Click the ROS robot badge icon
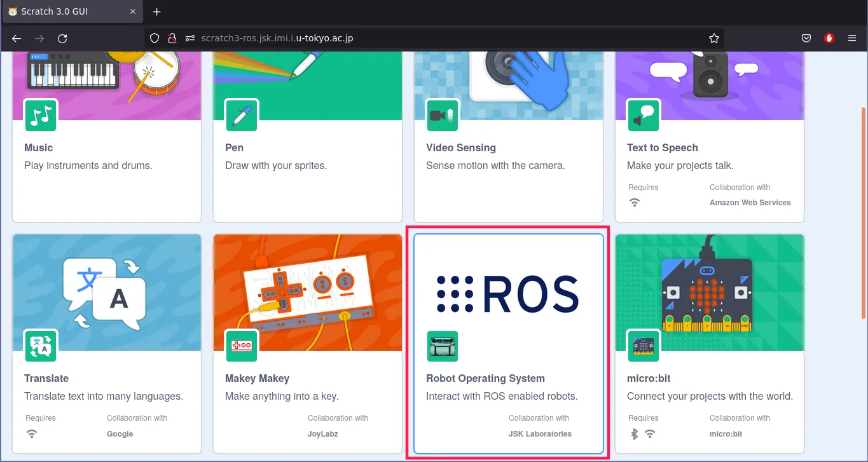The image size is (868, 462). (x=442, y=346)
